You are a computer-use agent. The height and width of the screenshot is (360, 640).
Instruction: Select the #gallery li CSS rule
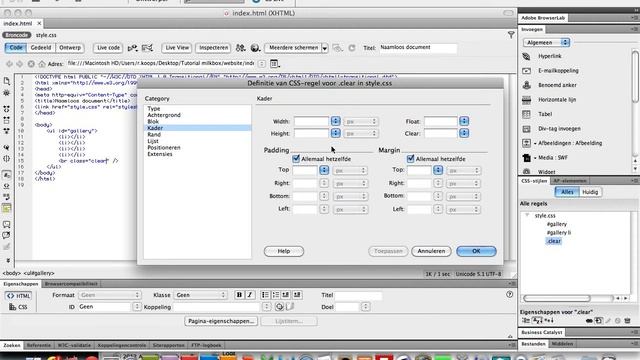point(559,233)
